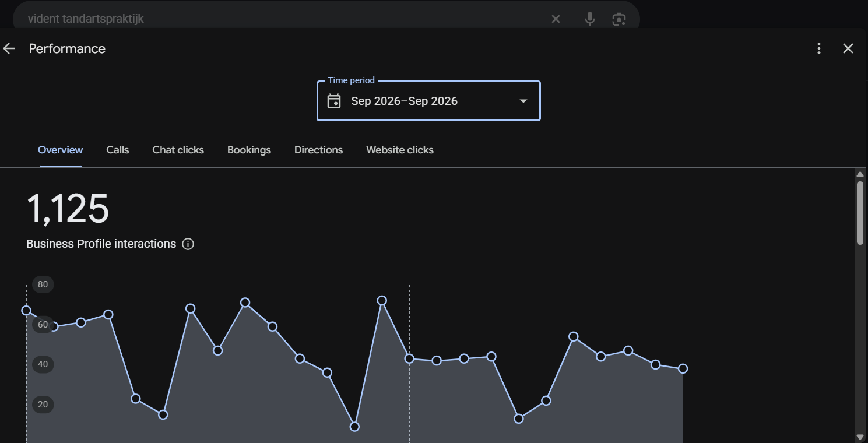Select the lowest data point on chart
The height and width of the screenshot is (443, 868).
354,427
